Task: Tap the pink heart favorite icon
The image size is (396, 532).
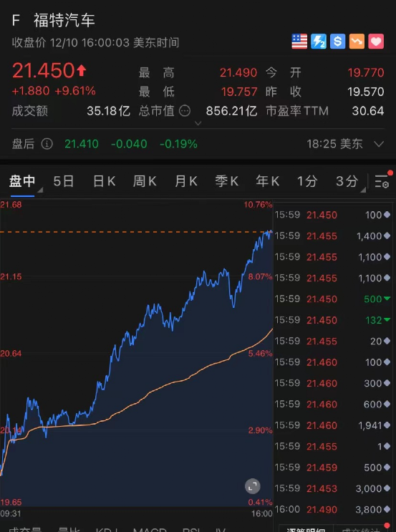Action: point(376,42)
